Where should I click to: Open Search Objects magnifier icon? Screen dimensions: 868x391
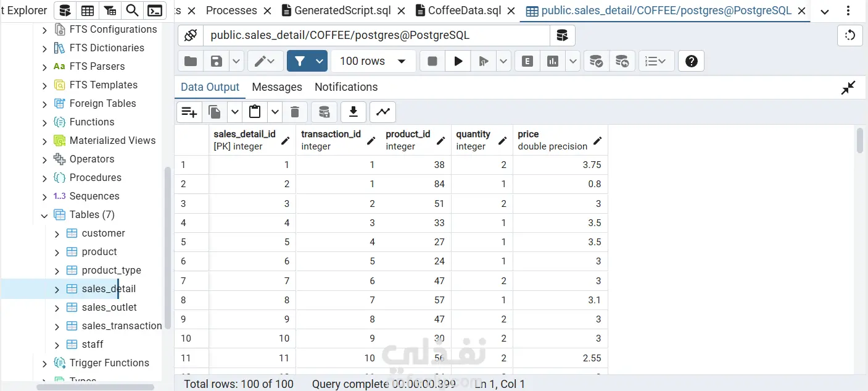click(x=132, y=11)
